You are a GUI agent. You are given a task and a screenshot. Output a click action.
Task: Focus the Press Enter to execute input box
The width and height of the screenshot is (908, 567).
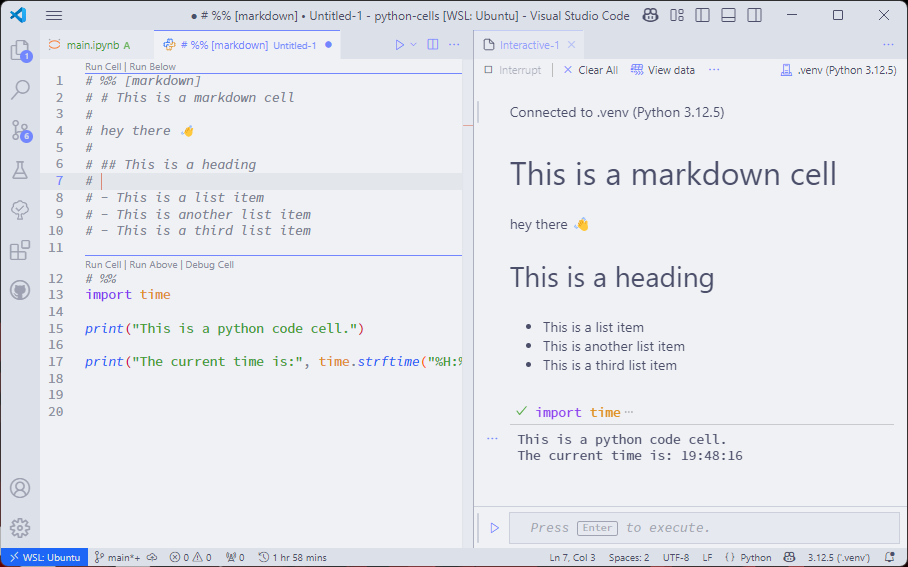pos(704,528)
